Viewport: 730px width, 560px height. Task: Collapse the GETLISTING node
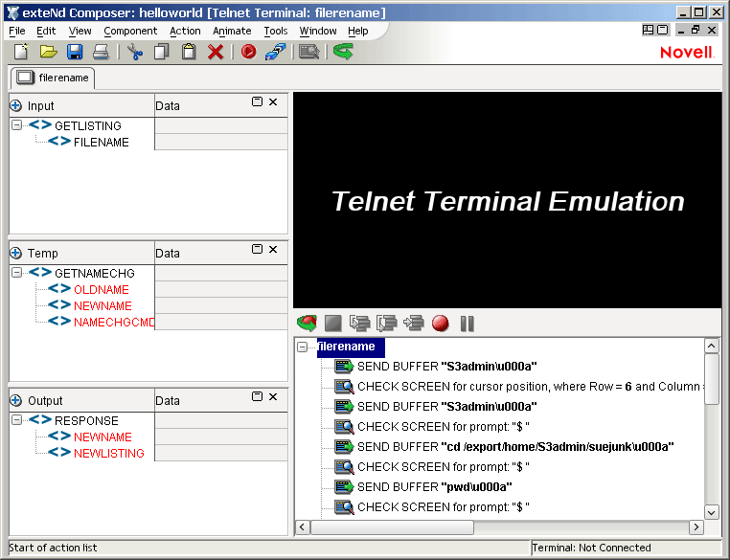(x=16, y=125)
